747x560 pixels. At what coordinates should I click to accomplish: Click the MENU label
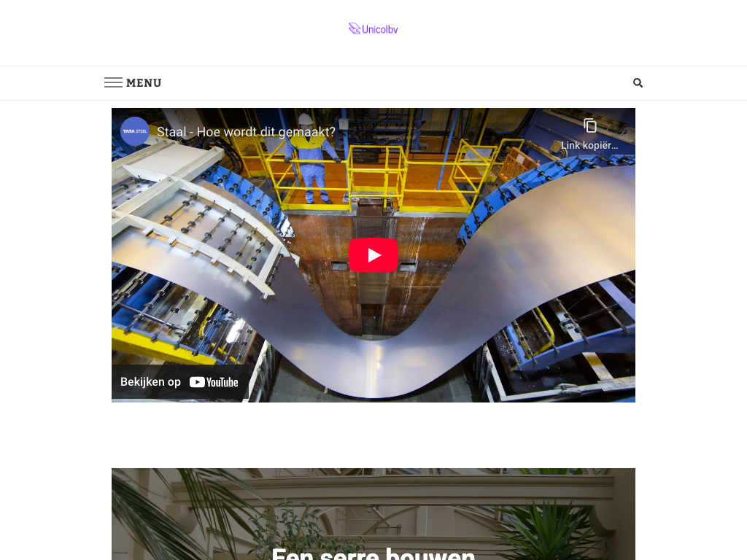tap(144, 83)
